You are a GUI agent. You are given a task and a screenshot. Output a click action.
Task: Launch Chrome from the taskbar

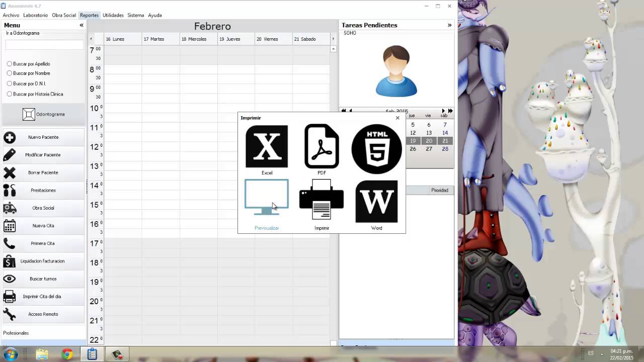tap(67, 354)
